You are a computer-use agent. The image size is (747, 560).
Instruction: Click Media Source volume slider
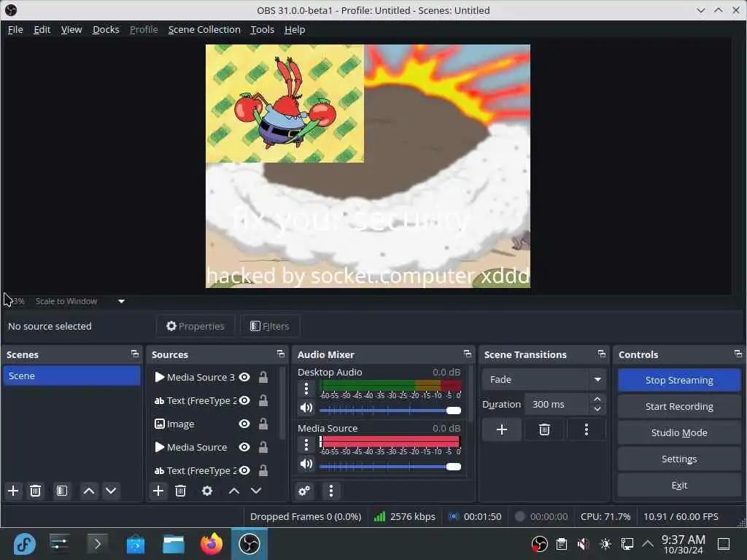[x=390, y=466]
